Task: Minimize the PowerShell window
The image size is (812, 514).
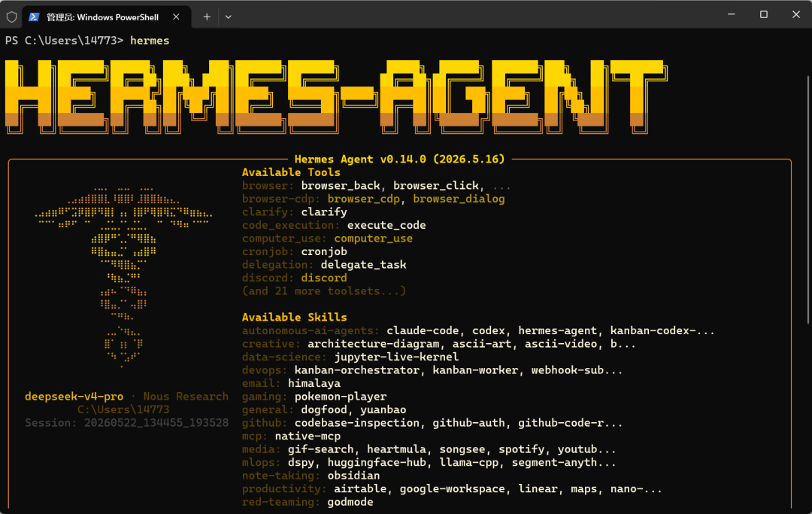Action: click(732, 14)
